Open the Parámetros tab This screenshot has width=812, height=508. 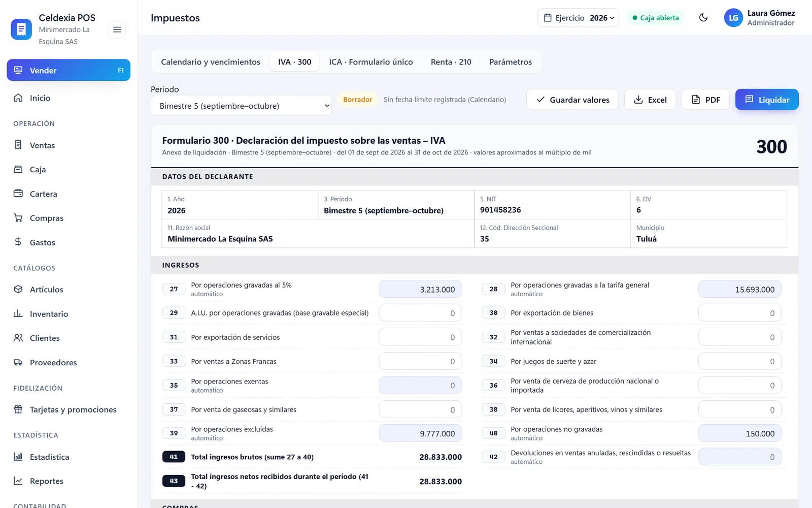(x=511, y=62)
